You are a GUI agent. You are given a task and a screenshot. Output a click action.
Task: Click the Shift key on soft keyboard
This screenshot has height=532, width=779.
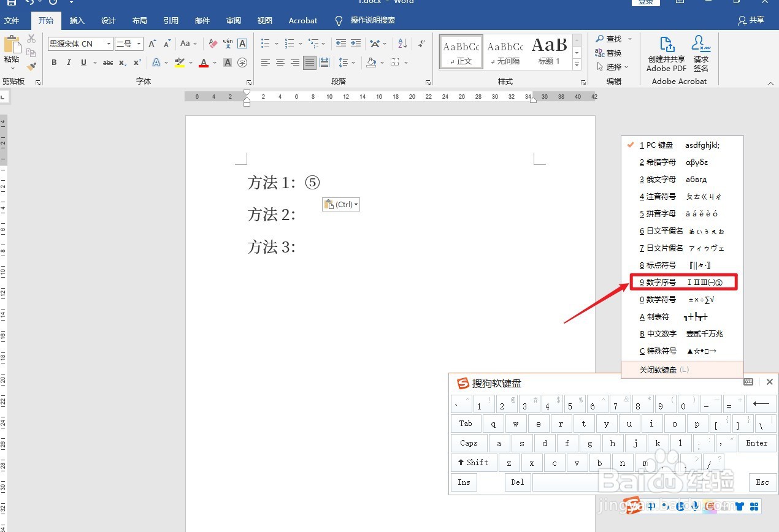(474, 463)
